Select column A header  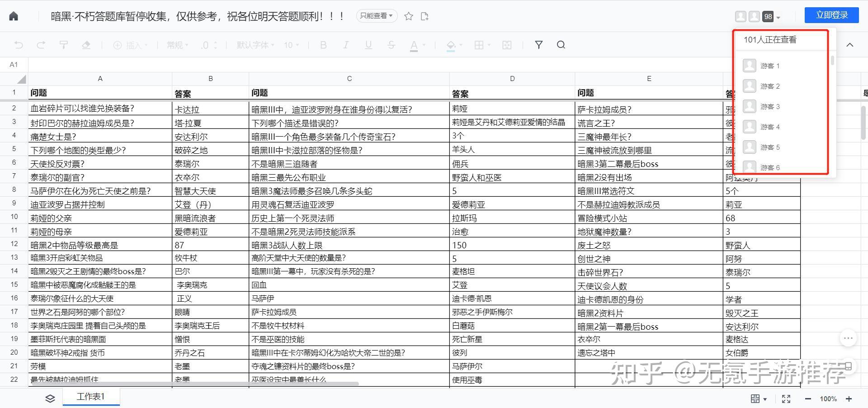pyautogui.click(x=100, y=79)
